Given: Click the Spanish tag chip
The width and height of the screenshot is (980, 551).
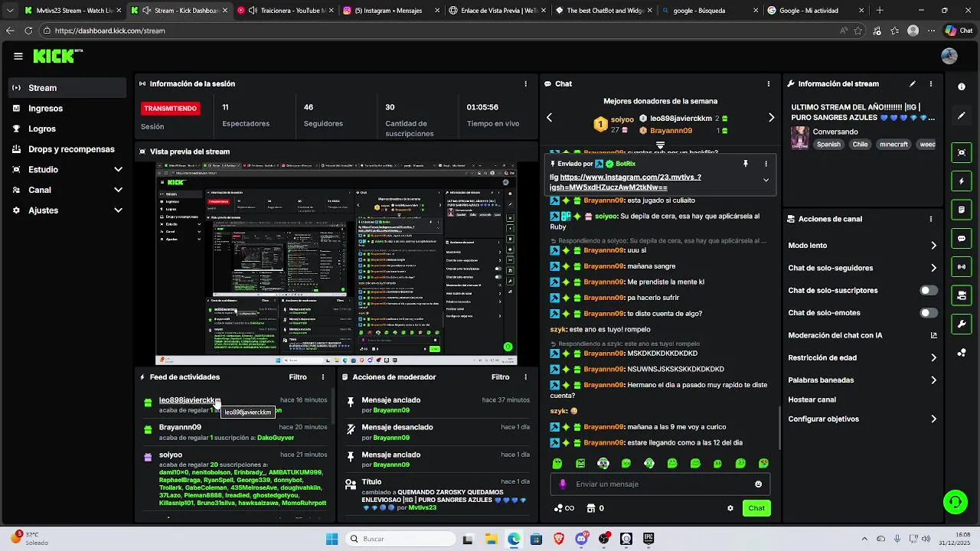Looking at the screenshot, I should coord(828,145).
